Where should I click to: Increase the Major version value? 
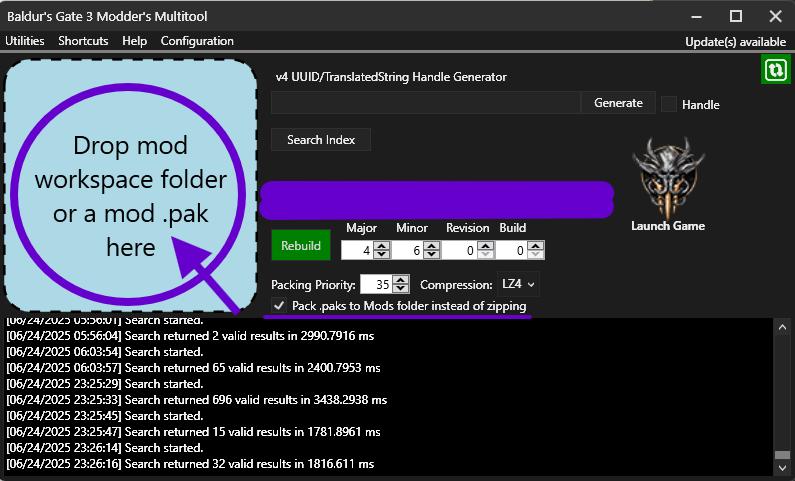[x=382, y=246]
